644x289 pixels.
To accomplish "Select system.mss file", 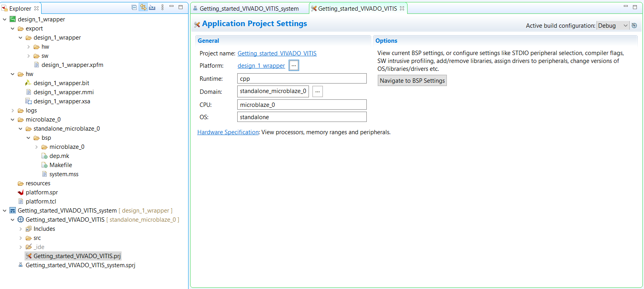I will (x=64, y=174).
